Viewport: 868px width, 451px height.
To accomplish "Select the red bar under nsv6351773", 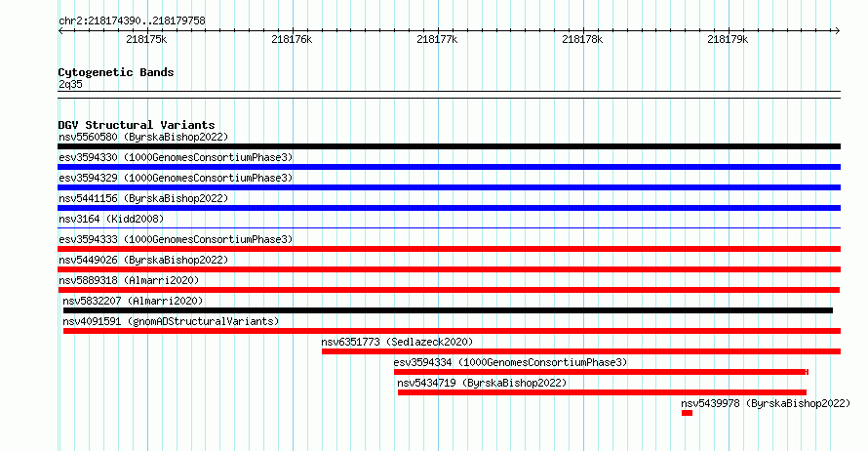I will pos(581,351).
